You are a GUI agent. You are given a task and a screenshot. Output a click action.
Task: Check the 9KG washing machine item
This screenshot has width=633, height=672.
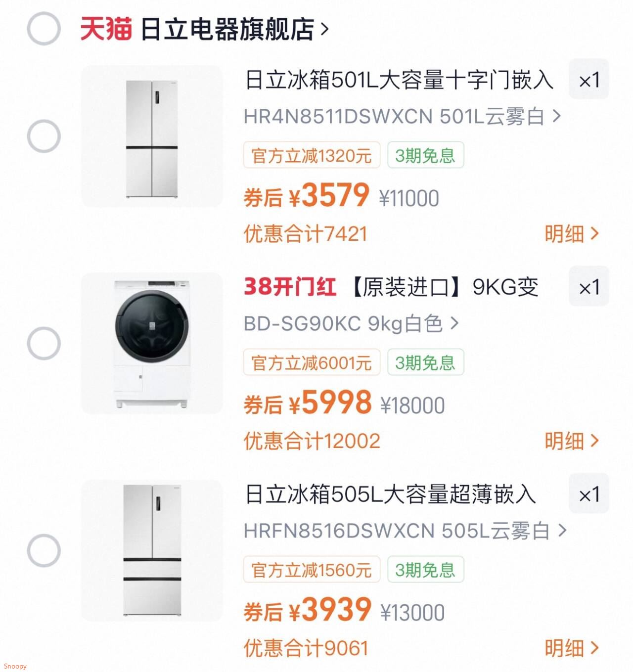[x=44, y=343]
